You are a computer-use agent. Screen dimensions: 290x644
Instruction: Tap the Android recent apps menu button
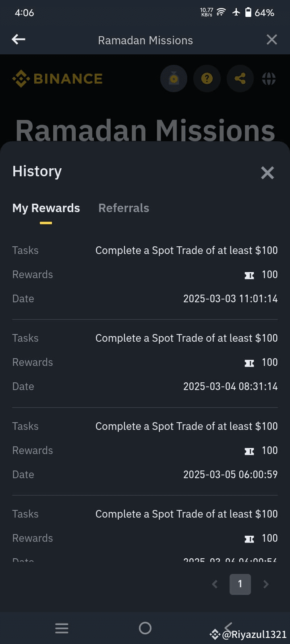(x=62, y=628)
